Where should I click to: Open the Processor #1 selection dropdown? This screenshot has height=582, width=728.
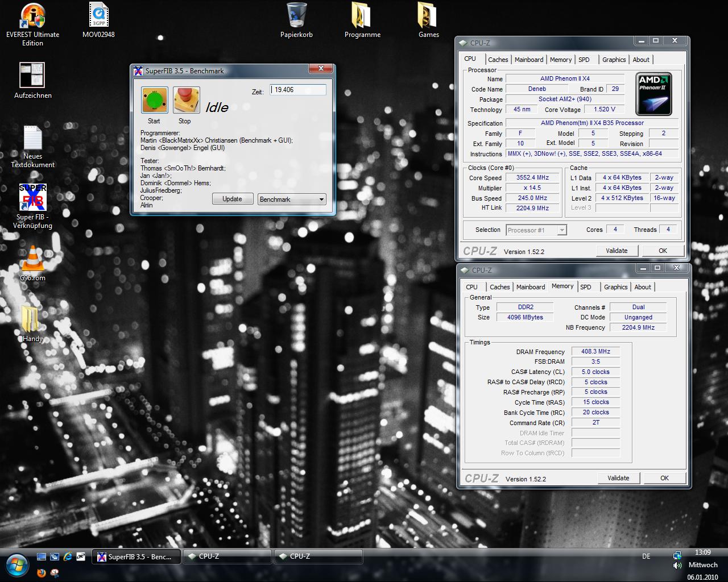(x=536, y=230)
